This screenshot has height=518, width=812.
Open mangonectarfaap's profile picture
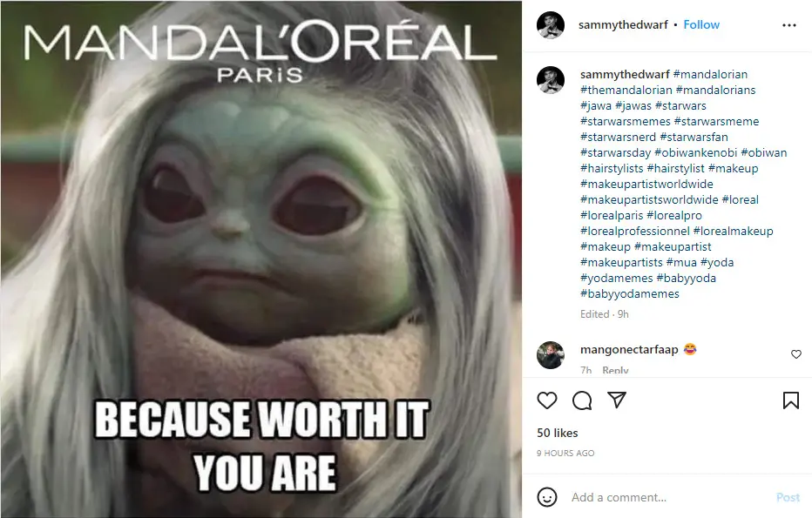click(551, 355)
